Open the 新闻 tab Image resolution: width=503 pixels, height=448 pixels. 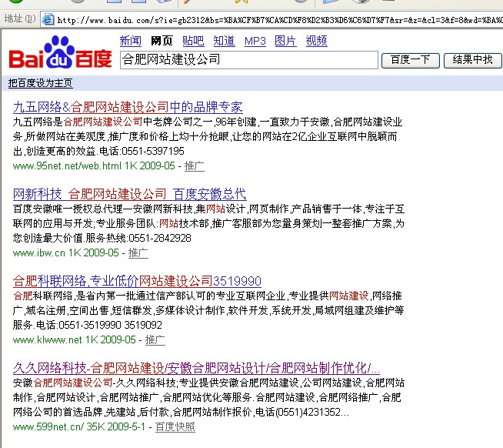tap(130, 41)
